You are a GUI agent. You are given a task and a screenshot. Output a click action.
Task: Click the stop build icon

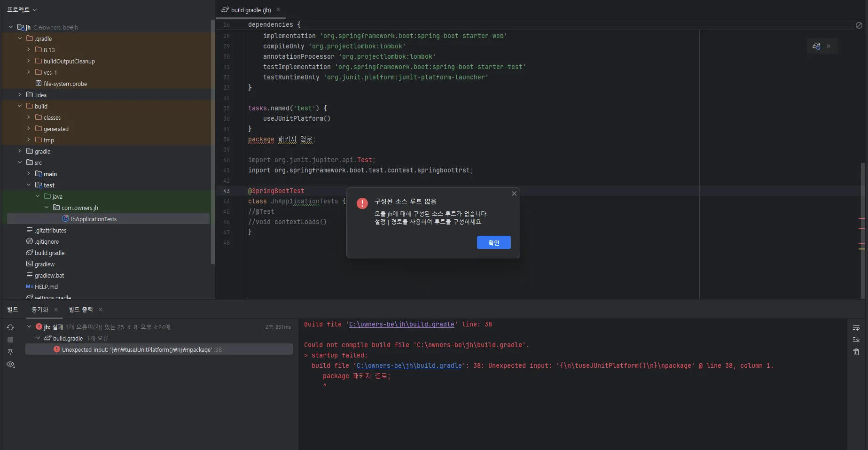click(x=10, y=340)
